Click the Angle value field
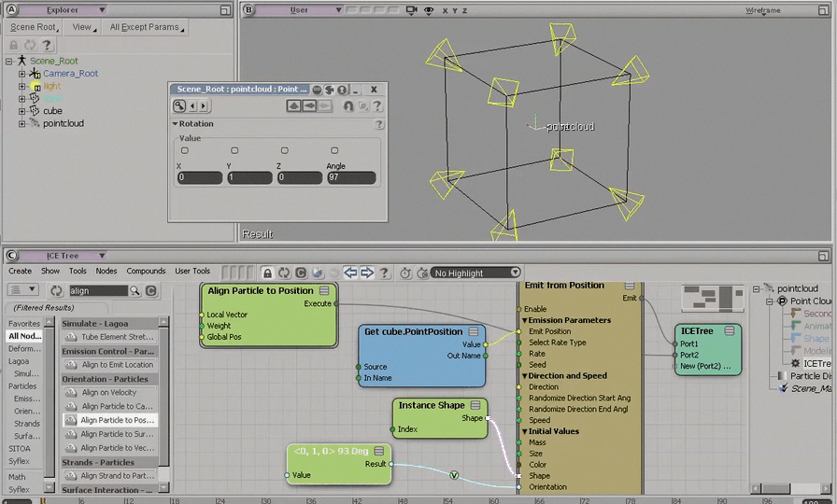The image size is (837, 504). coord(351,177)
